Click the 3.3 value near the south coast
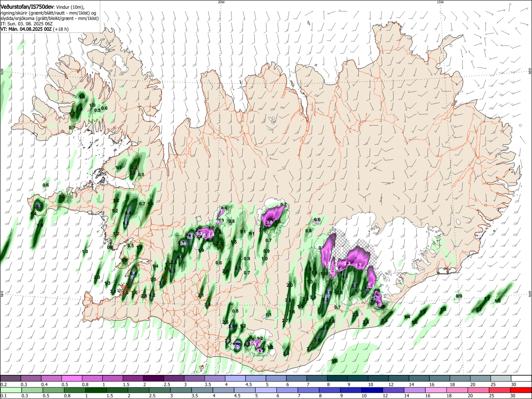This screenshot has height=399, width=532. (x=286, y=353)
